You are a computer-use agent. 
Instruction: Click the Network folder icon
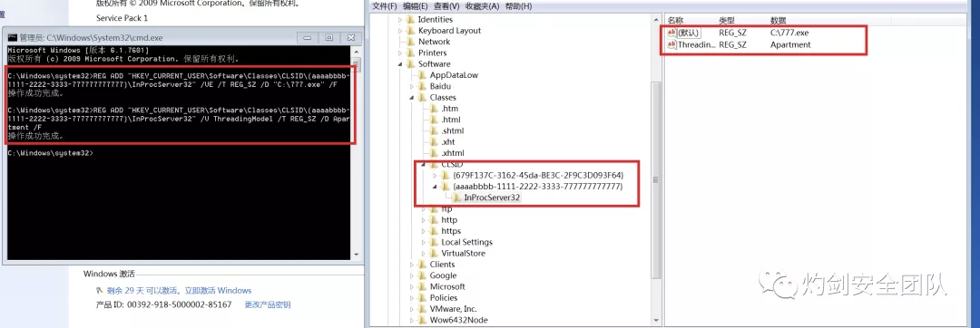411,42
